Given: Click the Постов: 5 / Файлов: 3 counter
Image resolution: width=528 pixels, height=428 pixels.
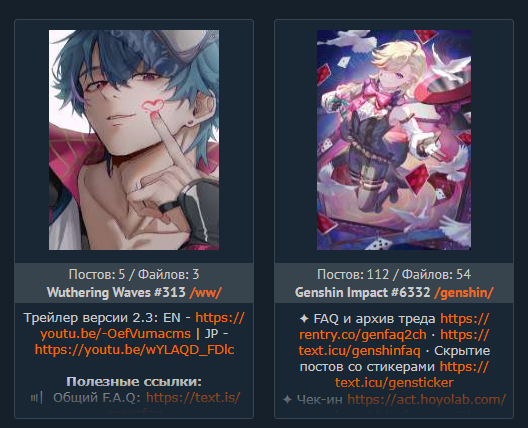Looking at the screenshot, I should [x=134, y=274].
